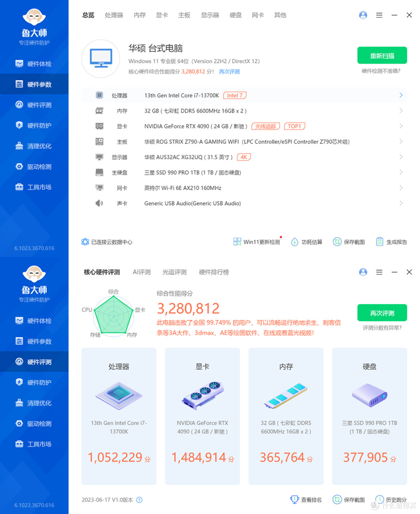Click 已连接云数据中心 status icon
Viewport: 420px width, 514px height.
(85, 242)
